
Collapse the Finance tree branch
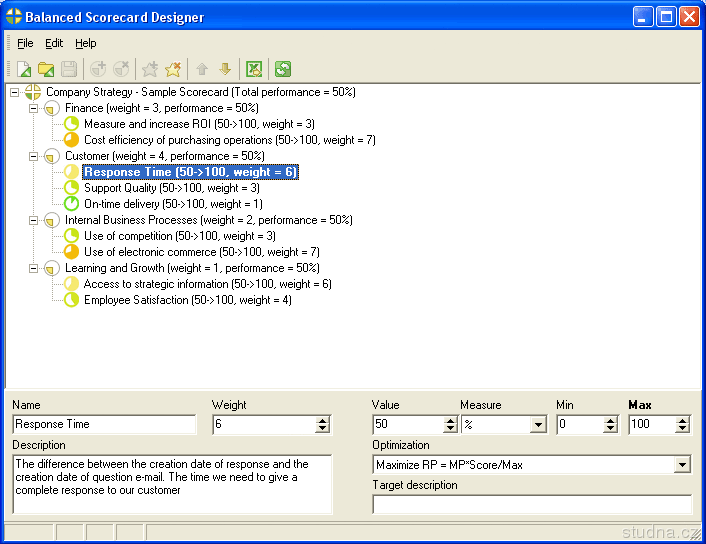tap(33, 109)
